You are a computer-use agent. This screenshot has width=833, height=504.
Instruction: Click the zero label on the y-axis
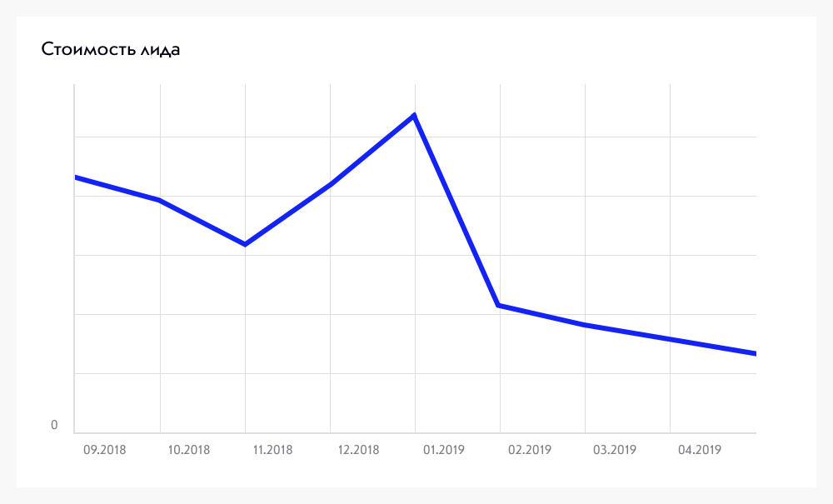coord(55,426)
